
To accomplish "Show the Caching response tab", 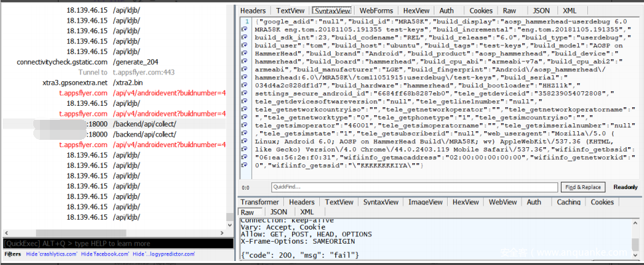I will point(568,202).
